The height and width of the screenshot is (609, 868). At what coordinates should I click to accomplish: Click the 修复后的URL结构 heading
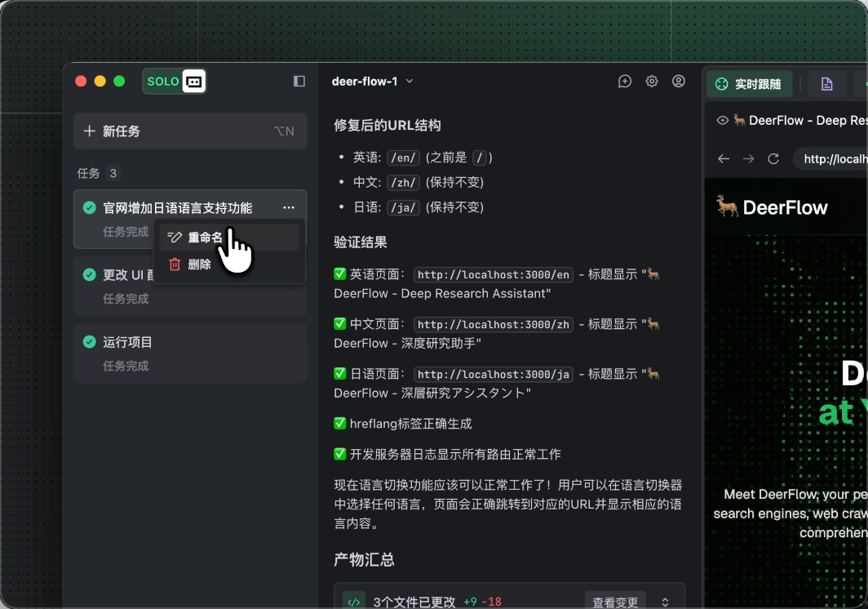[x=387, y=125]
